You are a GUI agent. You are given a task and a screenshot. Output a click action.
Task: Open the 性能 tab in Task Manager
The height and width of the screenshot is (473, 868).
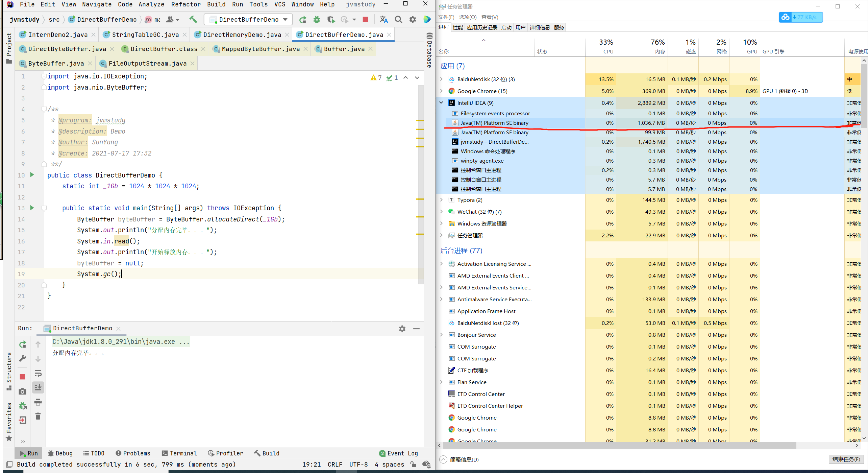tap(457, 27)
